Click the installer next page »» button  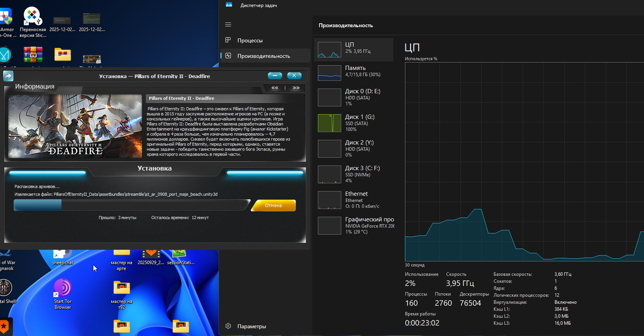coord(296,88)
